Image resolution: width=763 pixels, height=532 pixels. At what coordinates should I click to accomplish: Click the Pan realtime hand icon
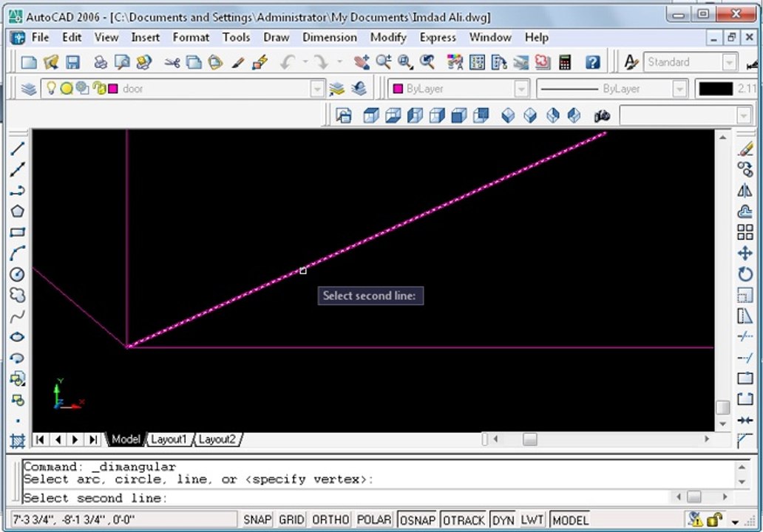361,62
